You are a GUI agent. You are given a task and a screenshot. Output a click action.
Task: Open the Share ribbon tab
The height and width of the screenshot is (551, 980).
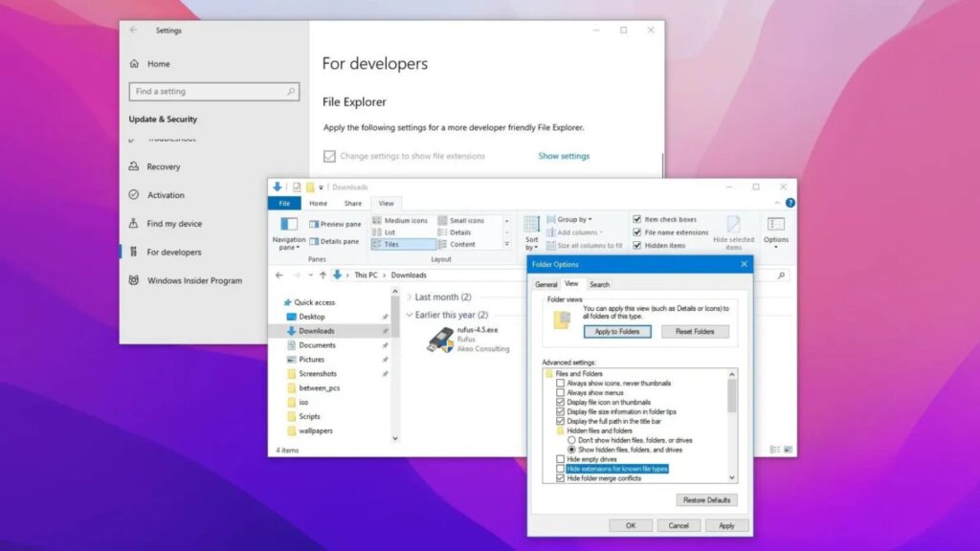[352, 204]
